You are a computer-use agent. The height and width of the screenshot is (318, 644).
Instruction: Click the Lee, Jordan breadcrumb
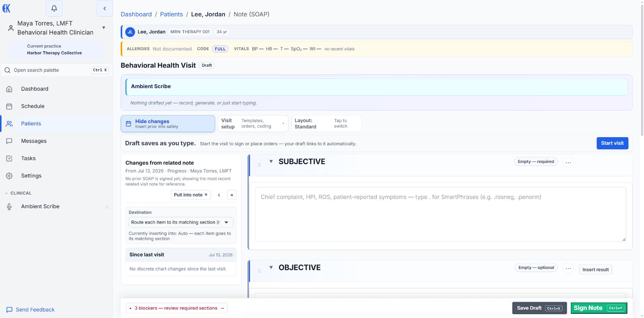click(208, 14)
